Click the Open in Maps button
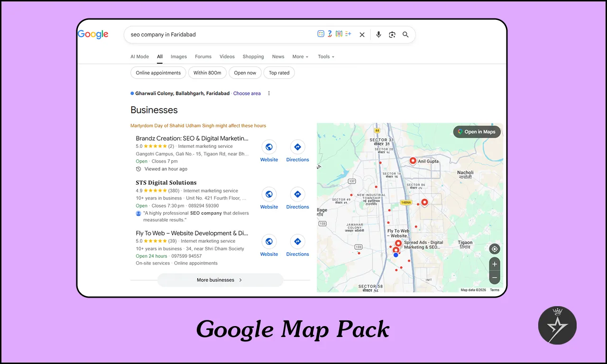 (477, 132)
